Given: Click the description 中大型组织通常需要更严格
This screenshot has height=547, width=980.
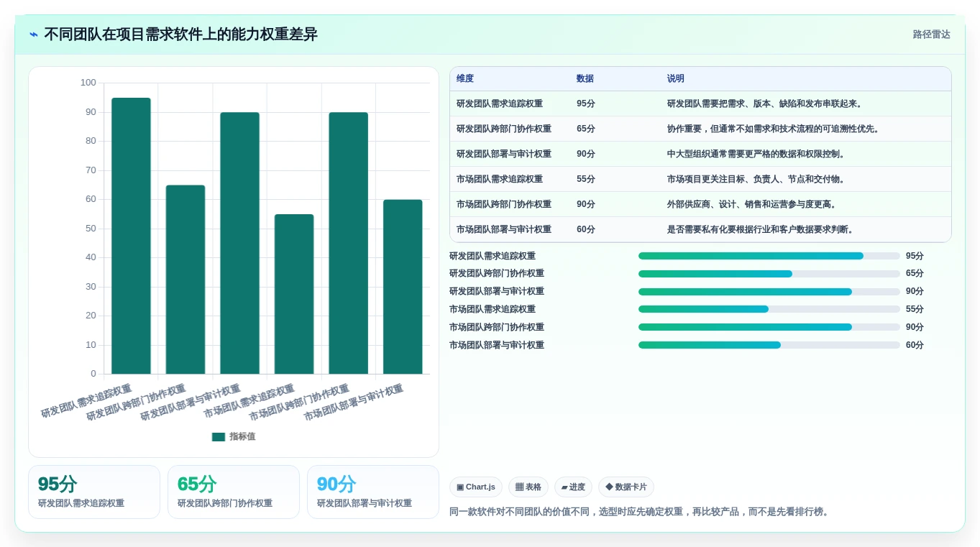Looking at the screenshot, I should coord(756,154).
